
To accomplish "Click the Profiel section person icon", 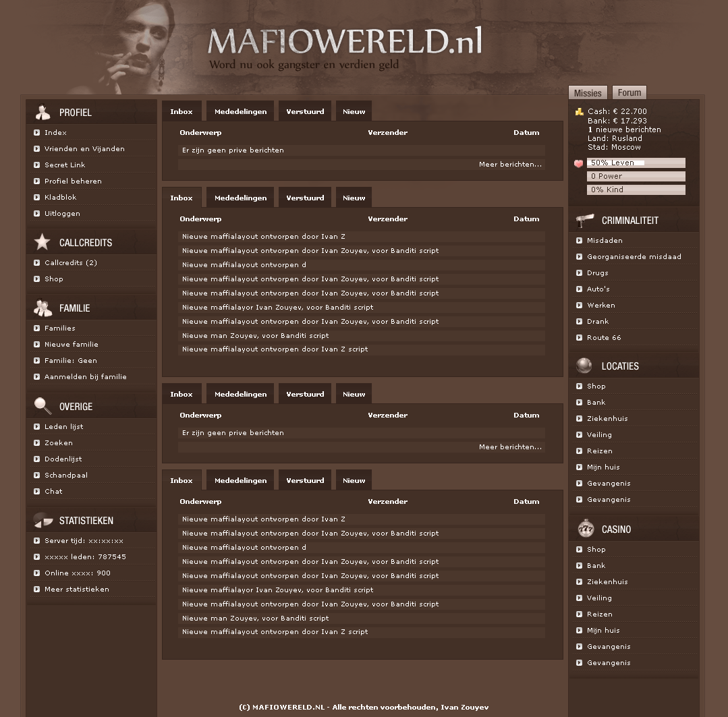I will coord(43,112).
